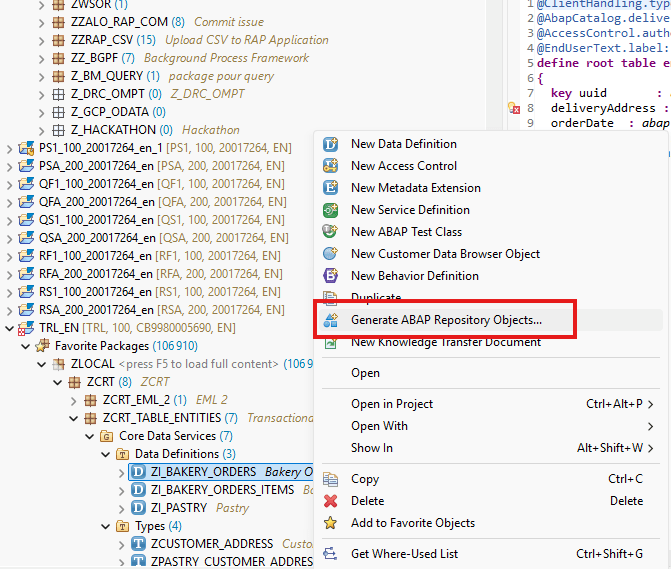Click the ZCUSTOMER_ADDRESS type item
This screenshot has width=671, height=569.
tap(212, 544)
